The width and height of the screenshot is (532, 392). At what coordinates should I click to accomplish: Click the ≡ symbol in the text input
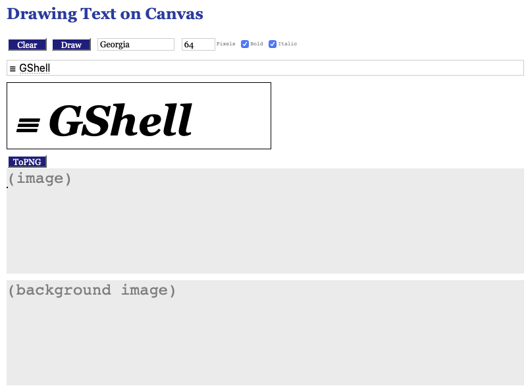13,68
